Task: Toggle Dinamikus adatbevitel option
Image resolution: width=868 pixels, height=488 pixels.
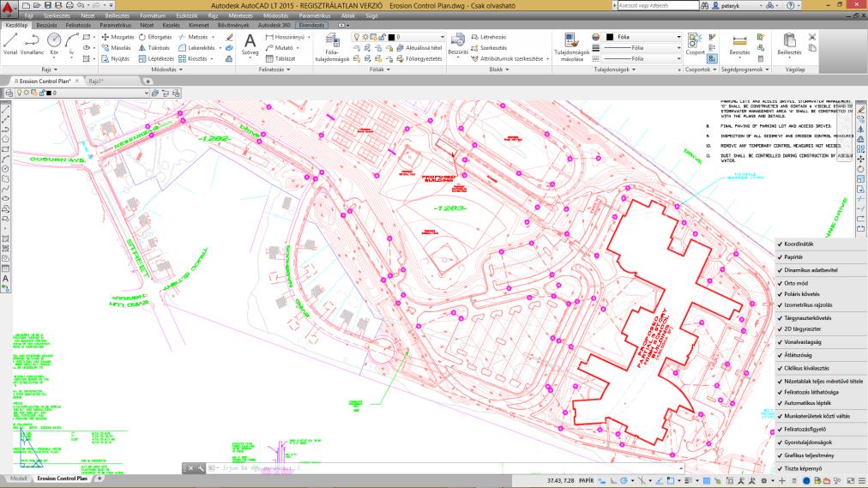Action: pyautogui.click(x=821, y=270)
